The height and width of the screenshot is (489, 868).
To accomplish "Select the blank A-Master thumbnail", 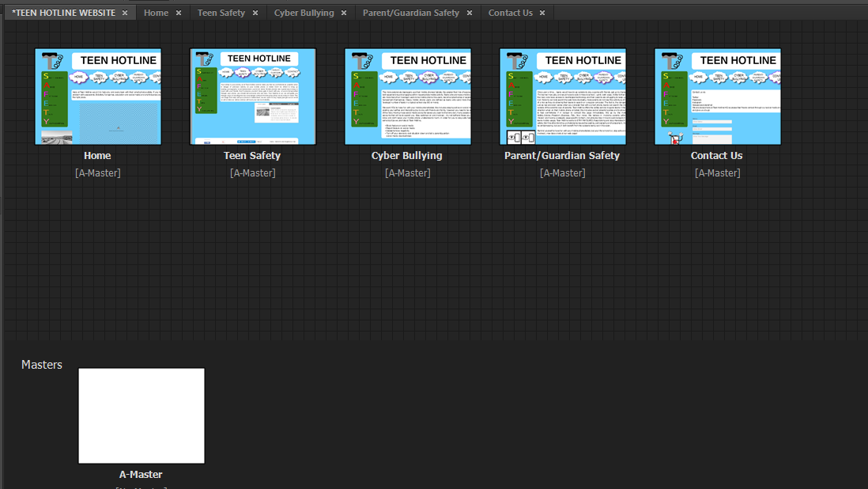I will click(x=142, y=415).
